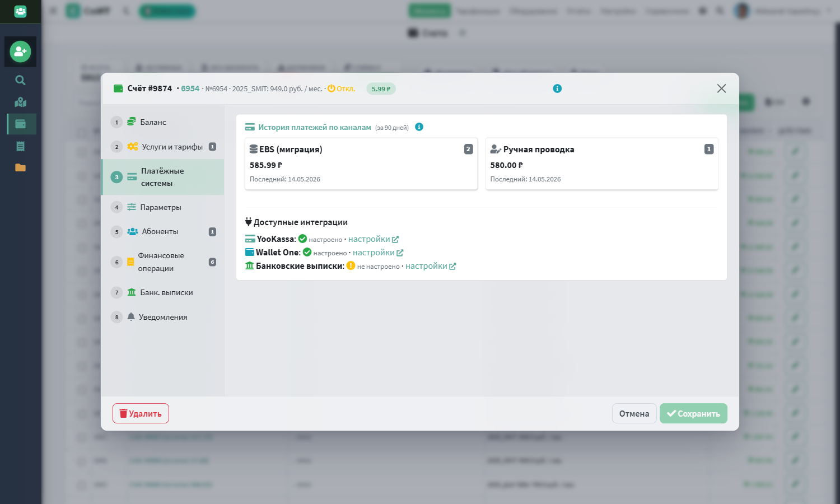Click the 5.99 ₽ balance badge

(x=381, y=88)
